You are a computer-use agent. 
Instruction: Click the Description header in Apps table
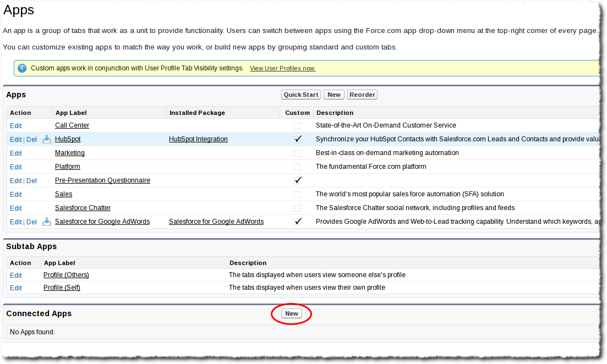(x=335, y=113)
